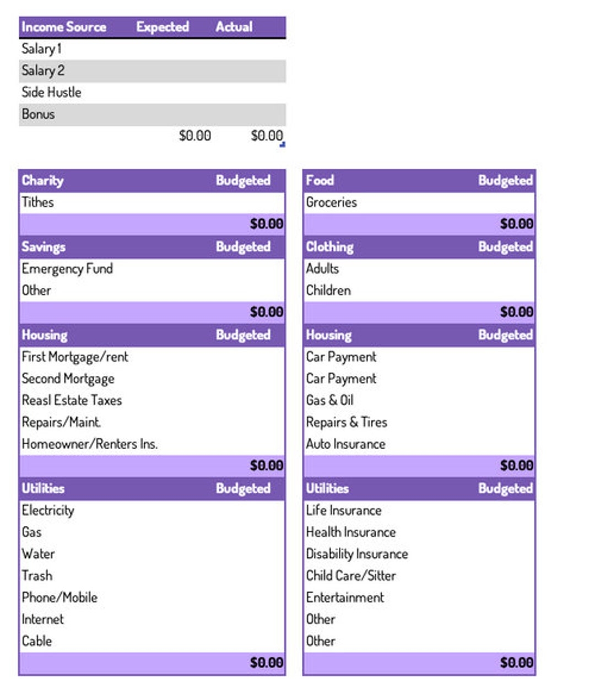The width and height of the screenshot is (595, 700).
Task: Click the Expected column header
Action: [x=163, y=27]
